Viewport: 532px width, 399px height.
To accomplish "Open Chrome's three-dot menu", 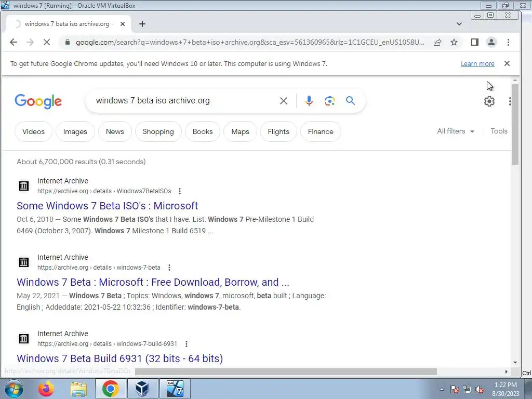I will [x=508, y=42].
